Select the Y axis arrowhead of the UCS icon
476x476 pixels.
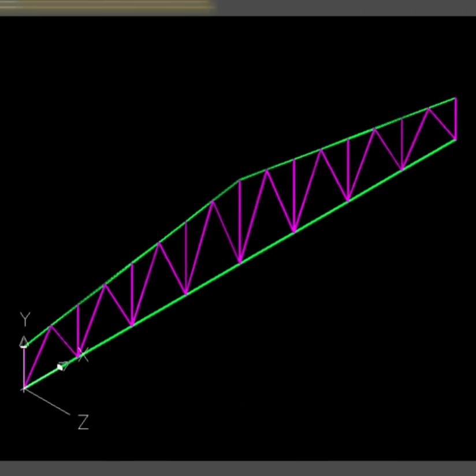click(x=24, y=341)
